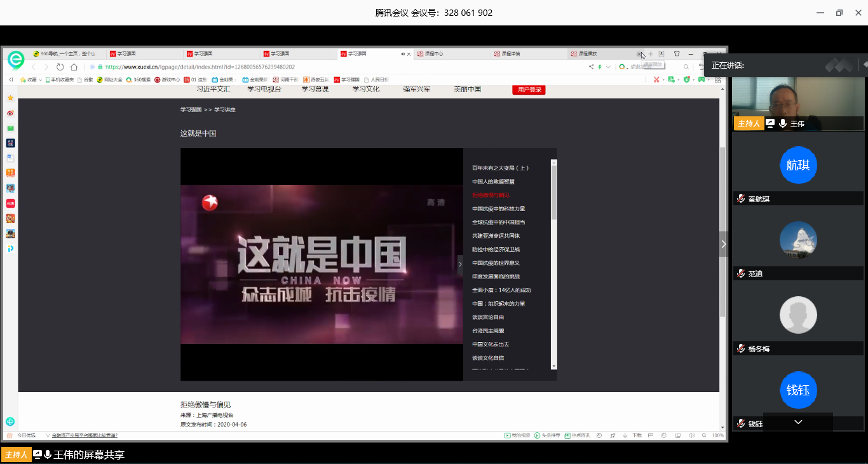Open the 美丽中国 navigation link
The image size is (868, 464).
[467, 89]
